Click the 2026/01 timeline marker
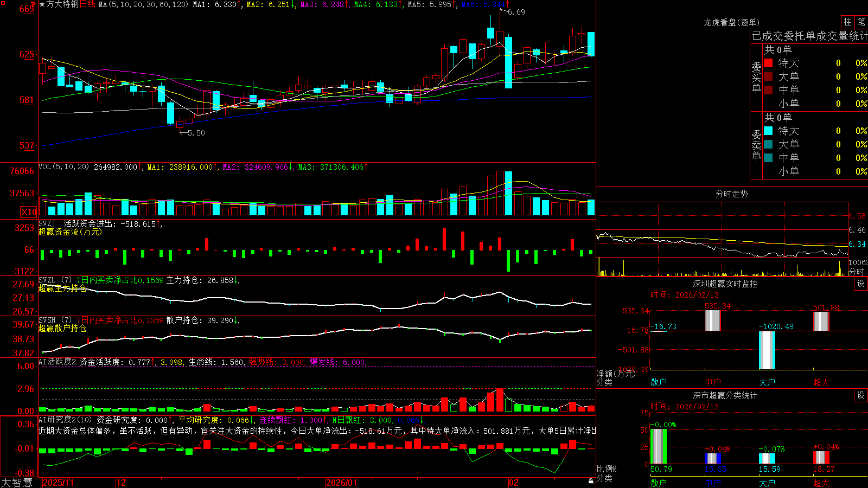868x488 pixels. pyautogui.click(x=341, y=483)
